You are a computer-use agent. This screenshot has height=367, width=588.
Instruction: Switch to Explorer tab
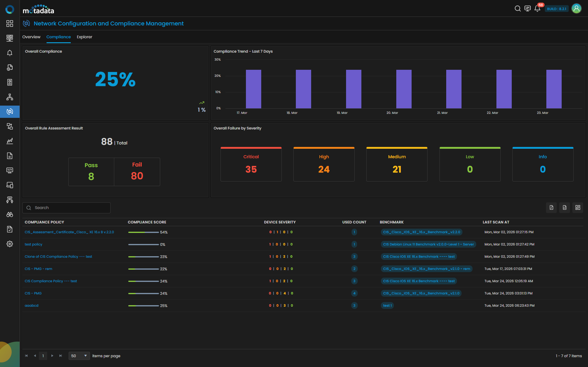pos(84,37)
